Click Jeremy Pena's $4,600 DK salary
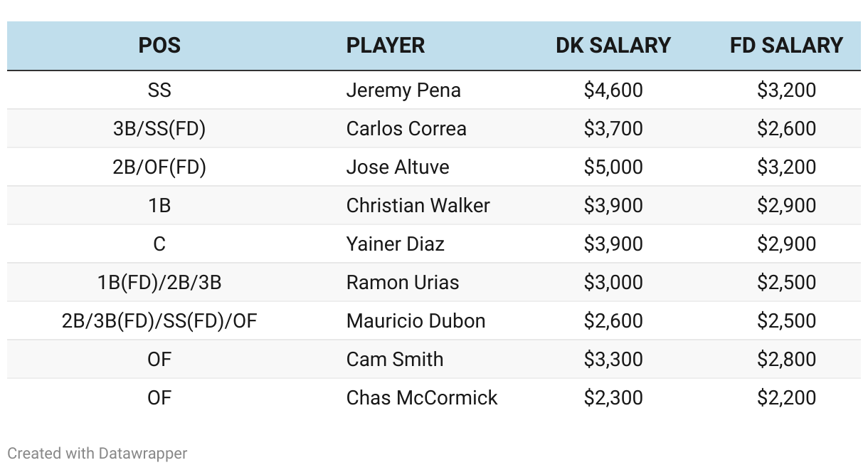Viewport: 868px width, 470px height. point(613,90)
